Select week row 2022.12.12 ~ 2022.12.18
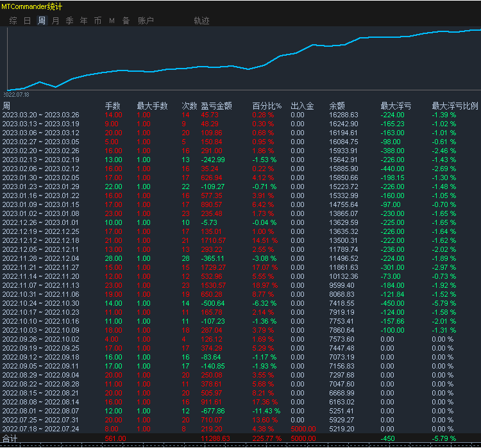The width and height of the screenshot is (481, 448). pyautogui.click(x=240, y=240)
